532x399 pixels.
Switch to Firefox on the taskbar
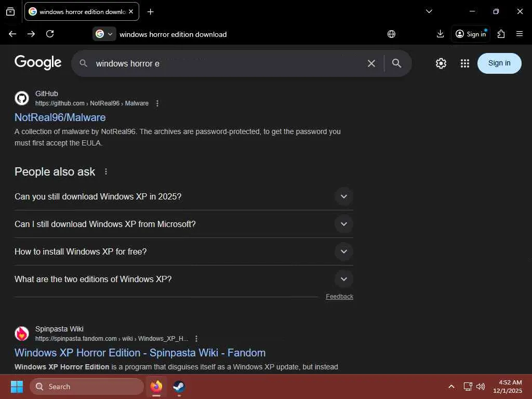pyautogui.click(x=156, y=387)
